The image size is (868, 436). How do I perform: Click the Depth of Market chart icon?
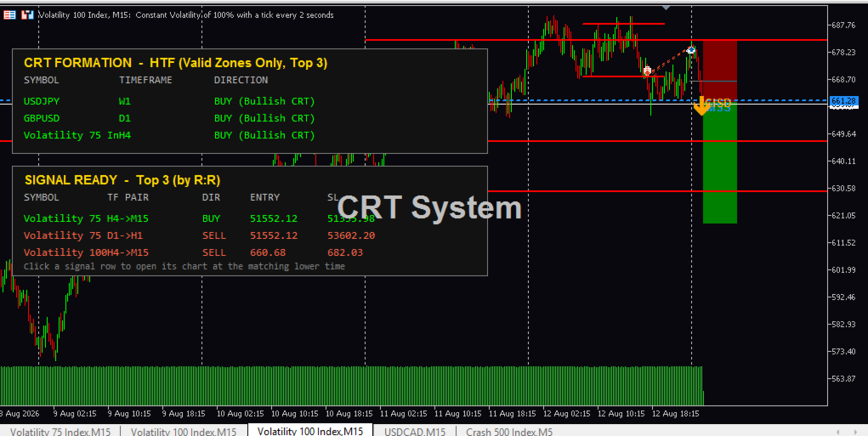[27, 15]
